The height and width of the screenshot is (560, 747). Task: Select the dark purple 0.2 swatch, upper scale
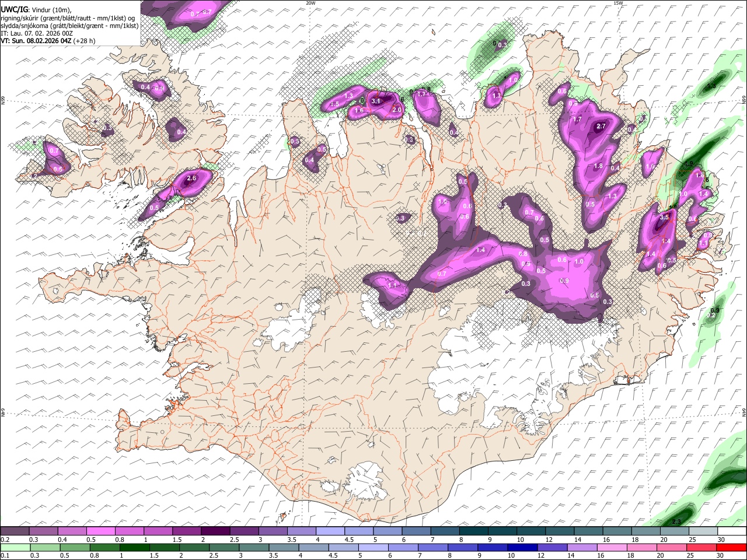(x=15, y=531)
